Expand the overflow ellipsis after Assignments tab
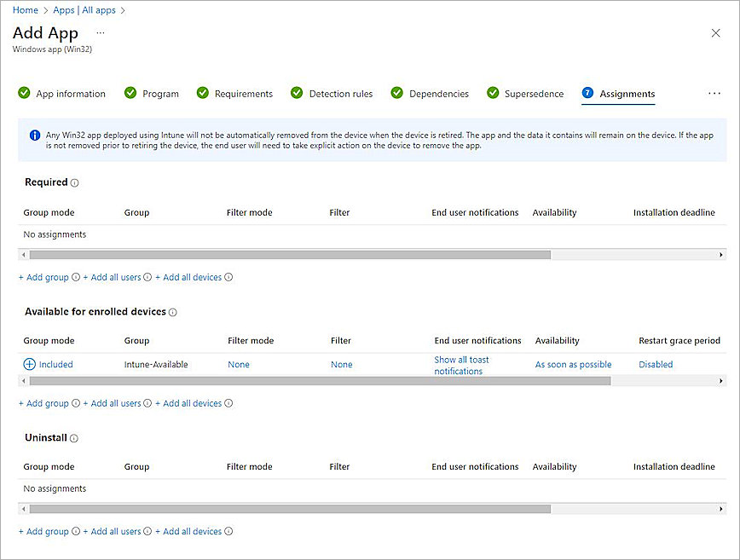This screenshot has height=560, width=740. pyautogui.click(x=714, y=94)
